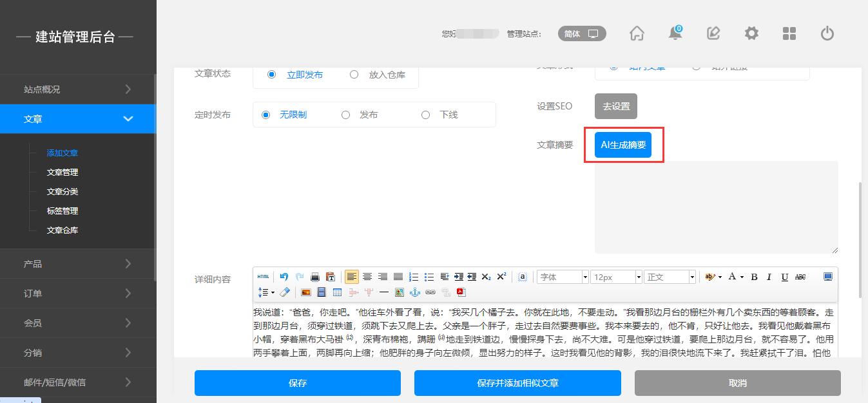
Task: Click inside the 文章摘要 text area
Action: pyautogui.click(x=716, y=207)
